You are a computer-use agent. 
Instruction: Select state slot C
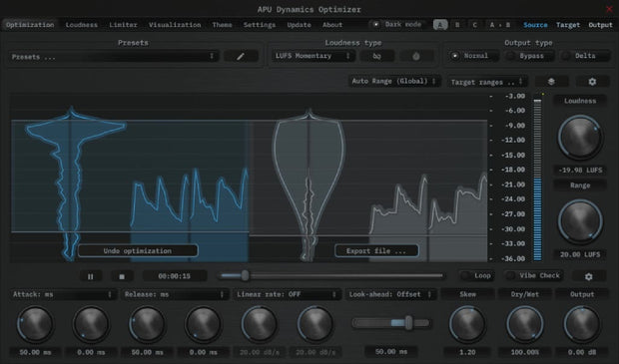474,25
